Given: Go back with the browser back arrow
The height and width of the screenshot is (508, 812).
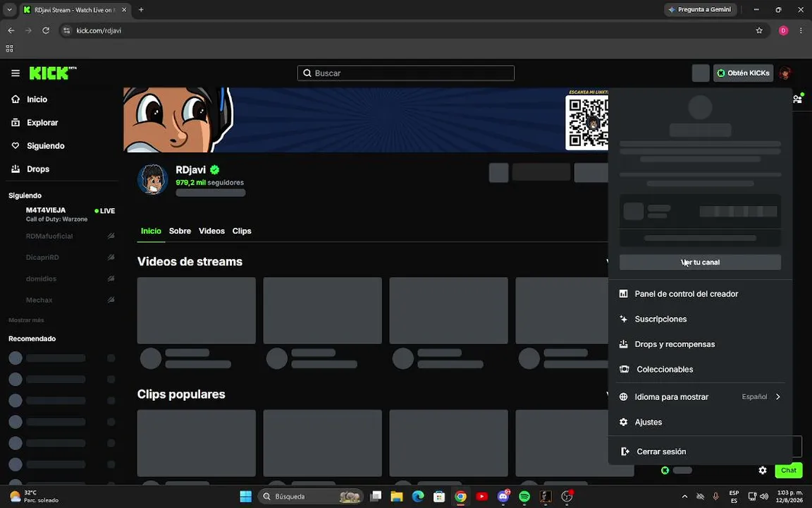Looking at the screenshot, I should [x=11, y=30].
